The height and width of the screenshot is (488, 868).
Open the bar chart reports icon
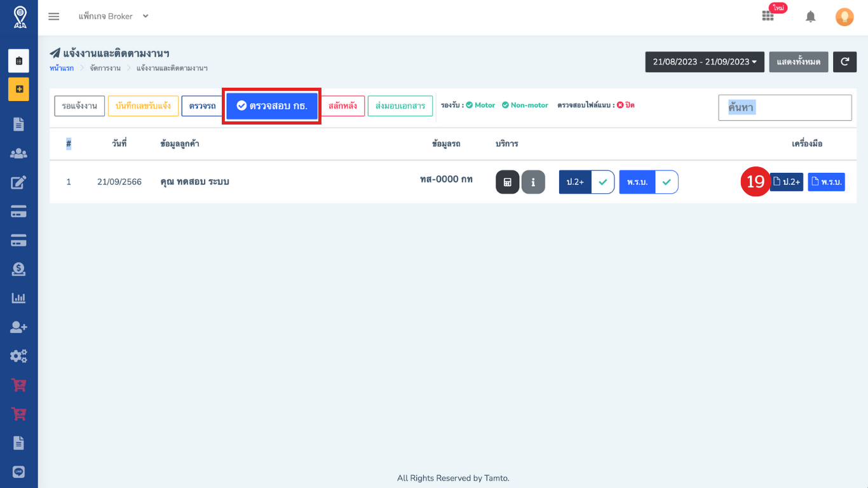click(18, 298)
